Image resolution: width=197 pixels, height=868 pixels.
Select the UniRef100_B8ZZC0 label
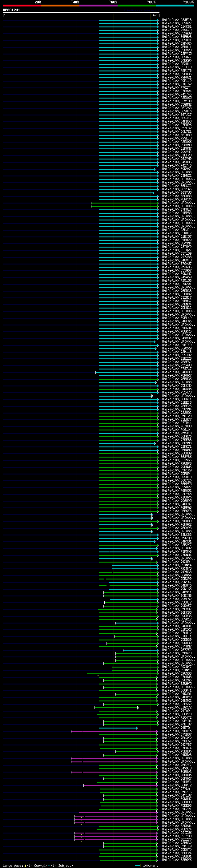point(177,839)
